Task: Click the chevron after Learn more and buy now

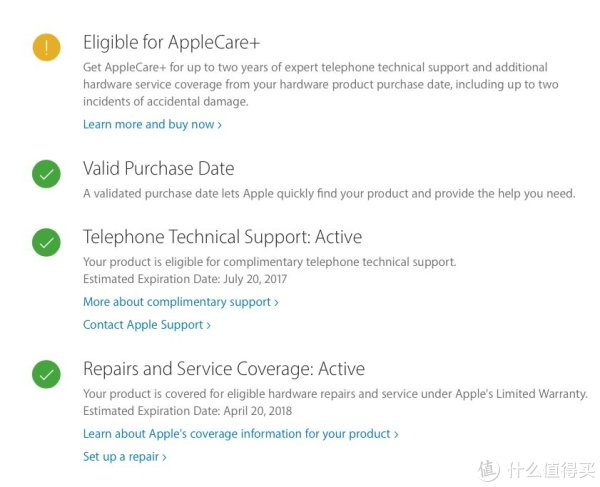Action: (220, 125)
